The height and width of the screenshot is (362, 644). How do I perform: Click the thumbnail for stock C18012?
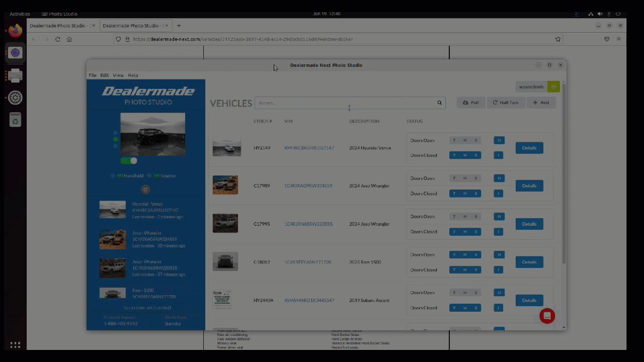click(225, 261)
